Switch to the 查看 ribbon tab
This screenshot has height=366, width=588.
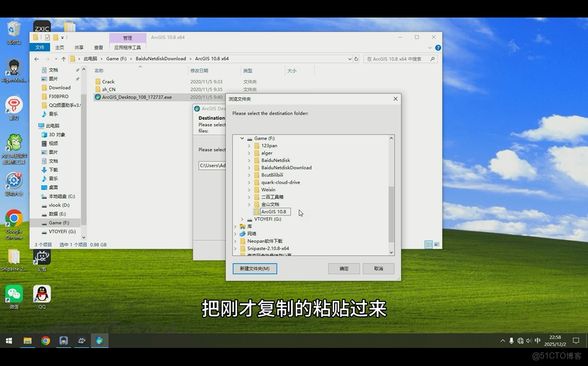tap(100, 47)
